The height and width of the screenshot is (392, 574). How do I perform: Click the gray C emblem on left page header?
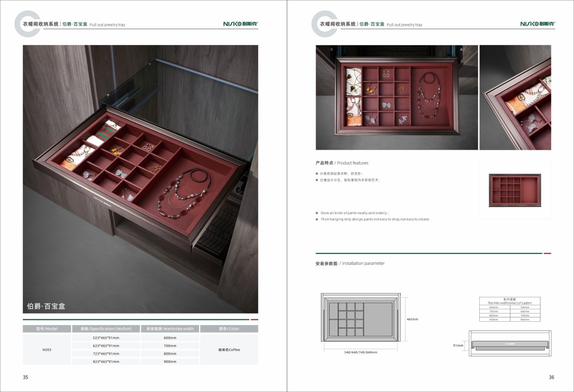tap(27, 23)
